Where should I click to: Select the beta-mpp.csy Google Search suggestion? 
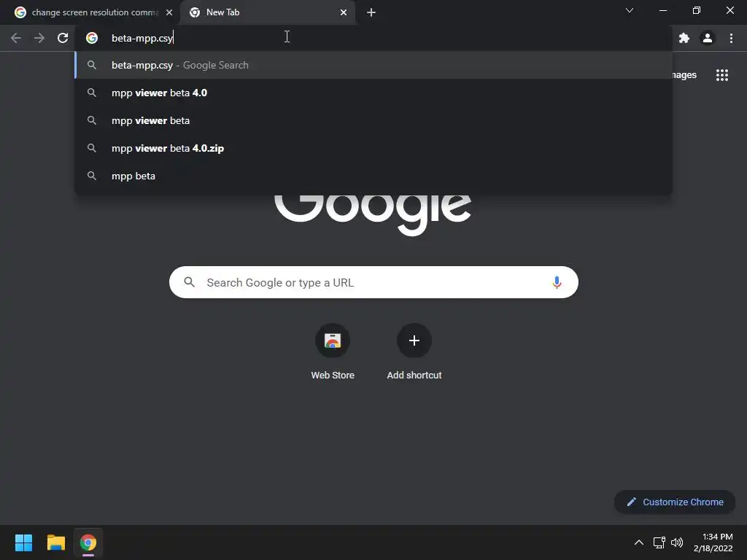[x=373, y=65]
